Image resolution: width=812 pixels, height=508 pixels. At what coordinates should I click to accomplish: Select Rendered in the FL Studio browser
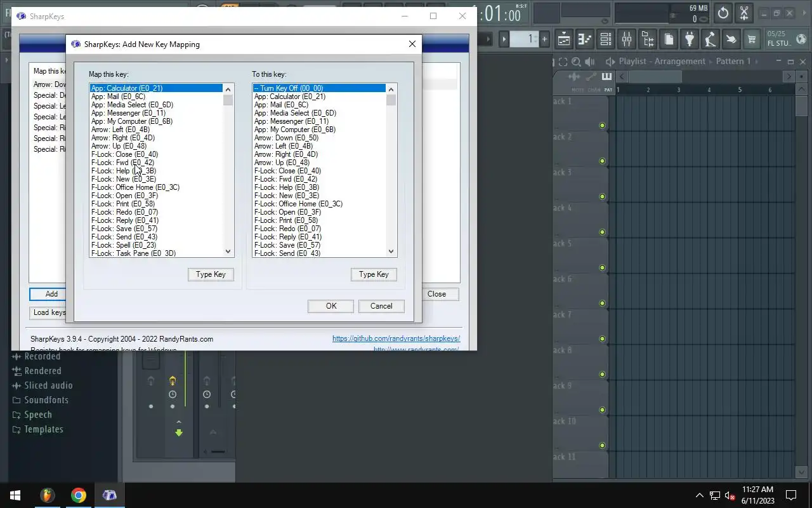point(43,371)
